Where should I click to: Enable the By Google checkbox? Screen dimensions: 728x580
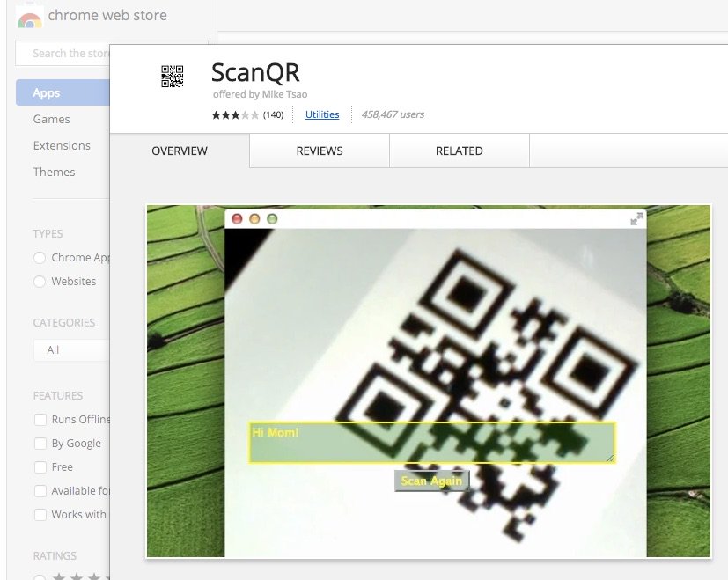(40, 444)
